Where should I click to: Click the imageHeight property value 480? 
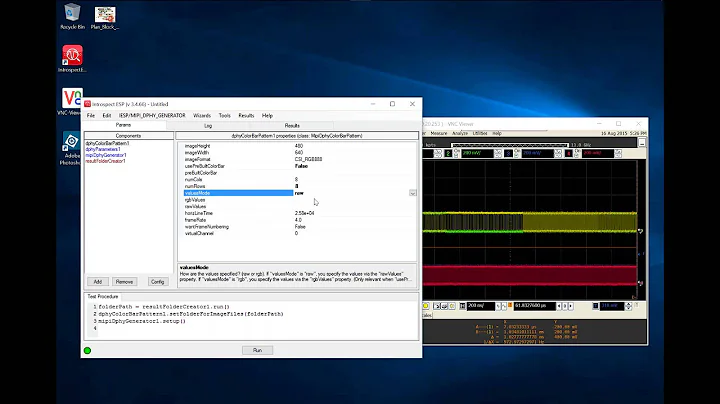coord(298,146)
